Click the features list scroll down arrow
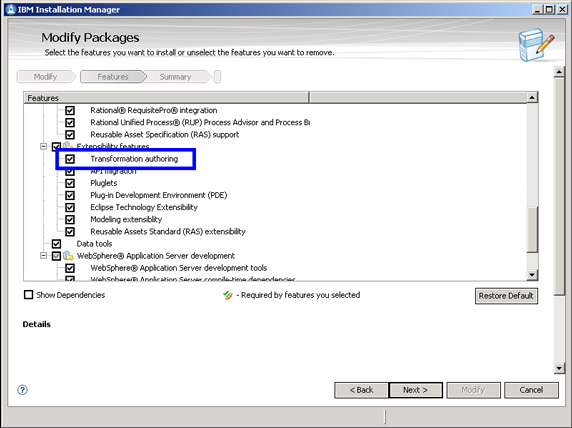 tap(532, 275)
